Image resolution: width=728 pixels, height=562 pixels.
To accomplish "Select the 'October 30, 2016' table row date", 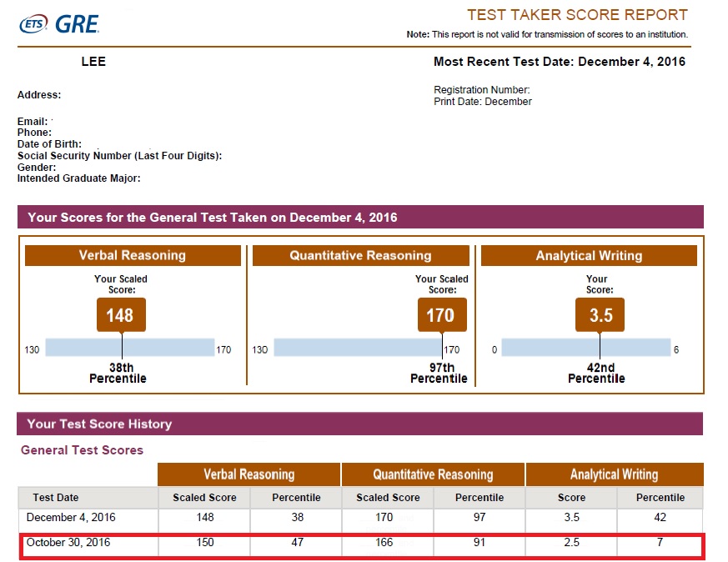I will tap(68, 542).
